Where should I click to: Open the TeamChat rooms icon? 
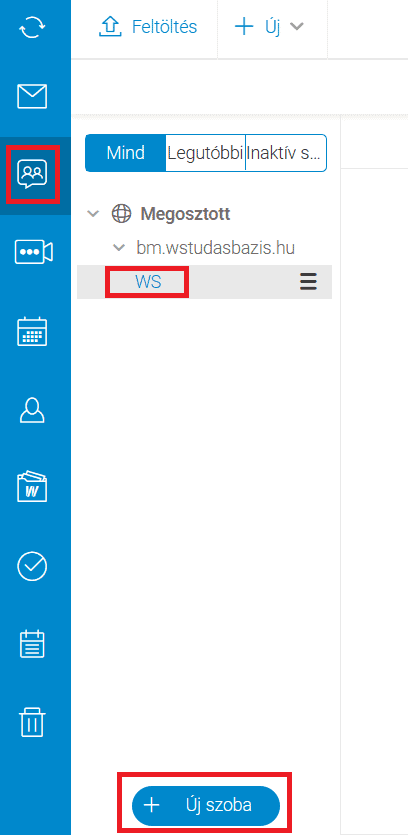click(x=32, y=173)
